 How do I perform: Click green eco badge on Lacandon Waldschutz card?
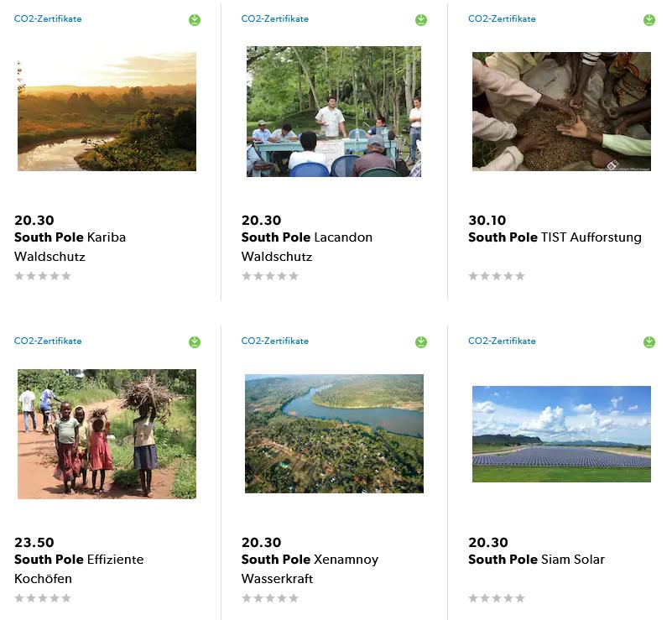pos(421,19)
